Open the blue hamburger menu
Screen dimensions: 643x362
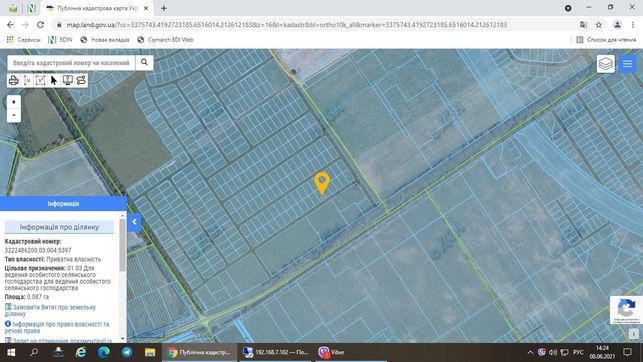[627, 64]
